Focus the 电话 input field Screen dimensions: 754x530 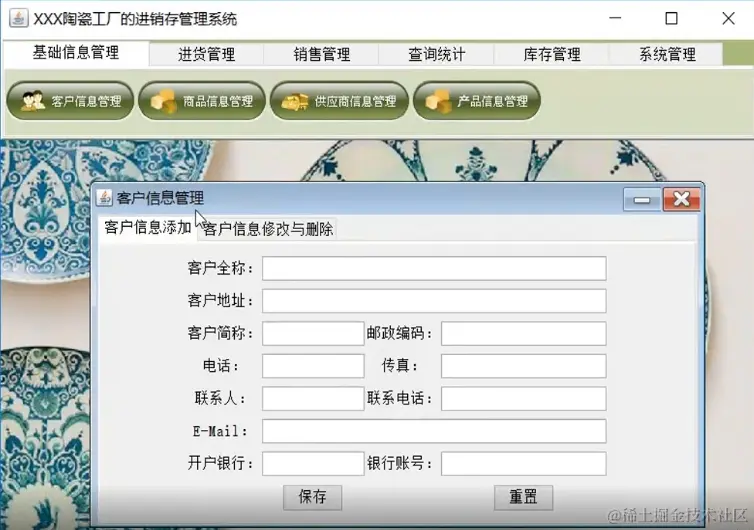point(313,366)
